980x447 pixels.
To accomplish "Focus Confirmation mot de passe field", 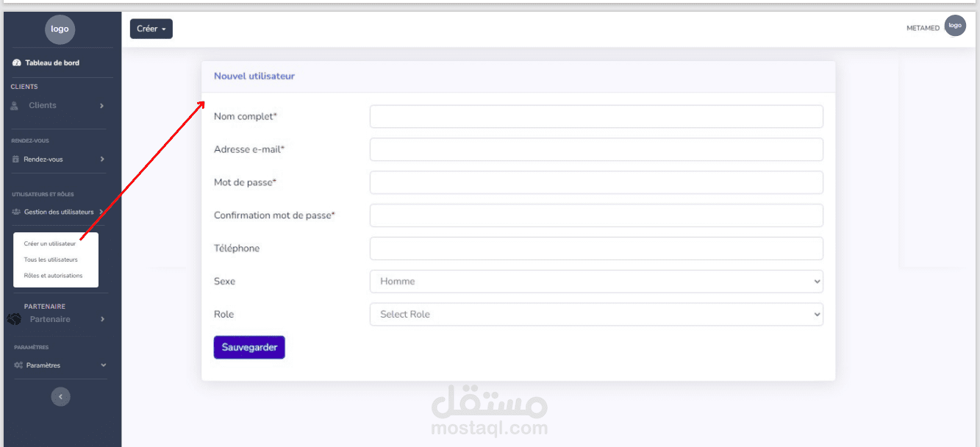I will pyautogui.click(x=596, y=215).
